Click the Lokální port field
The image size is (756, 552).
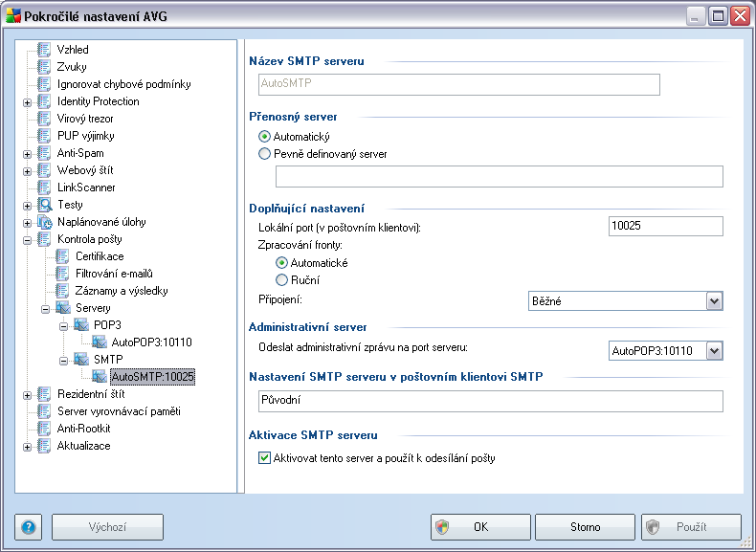(x=666, y=226)
